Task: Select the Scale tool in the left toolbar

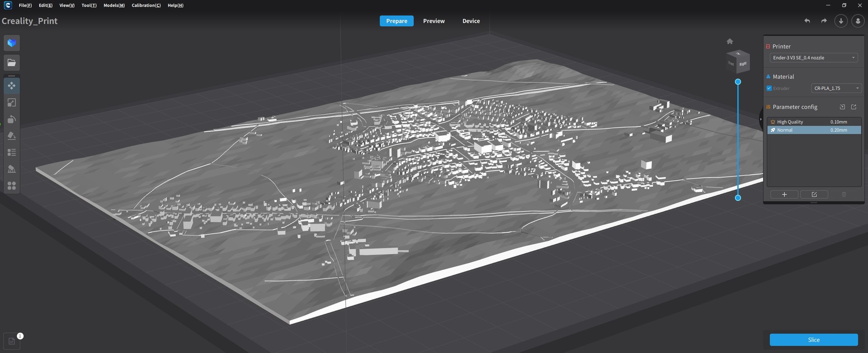Action: tap(12, 103)
